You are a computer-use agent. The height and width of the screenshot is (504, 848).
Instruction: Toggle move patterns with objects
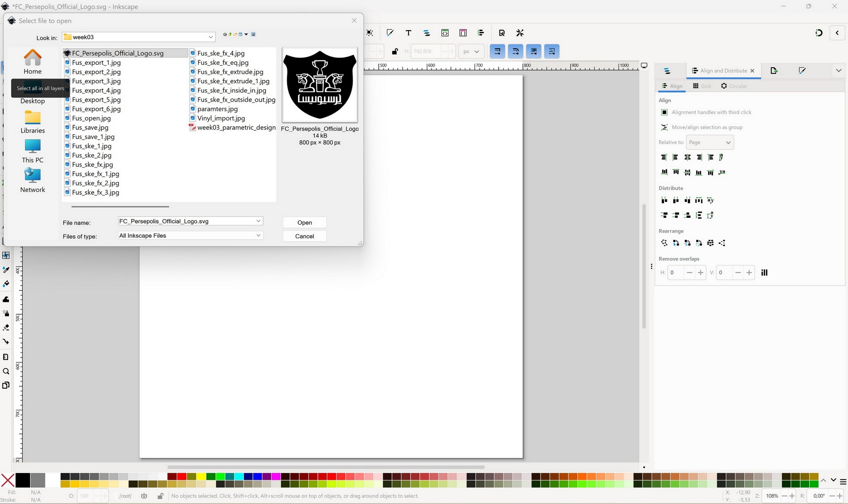552,51
